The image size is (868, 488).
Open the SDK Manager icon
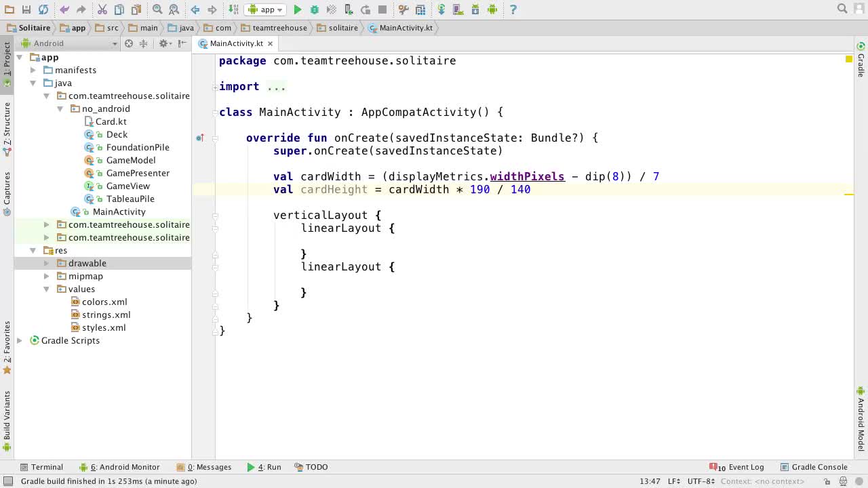[x=475, y=9]
